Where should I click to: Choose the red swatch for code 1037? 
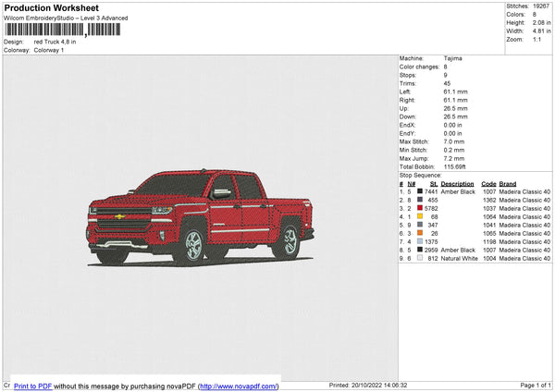pyautogui.click(x=420, y=208)
